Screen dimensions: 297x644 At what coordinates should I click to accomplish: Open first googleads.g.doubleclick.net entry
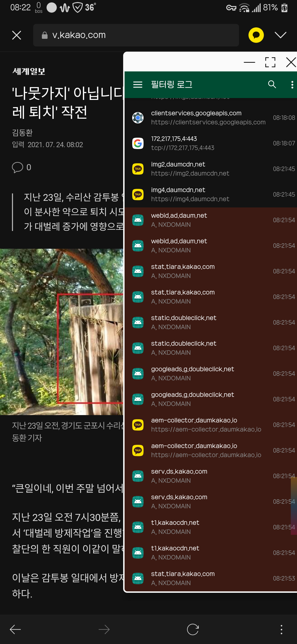pyautogui.click(x=211, y=374)
